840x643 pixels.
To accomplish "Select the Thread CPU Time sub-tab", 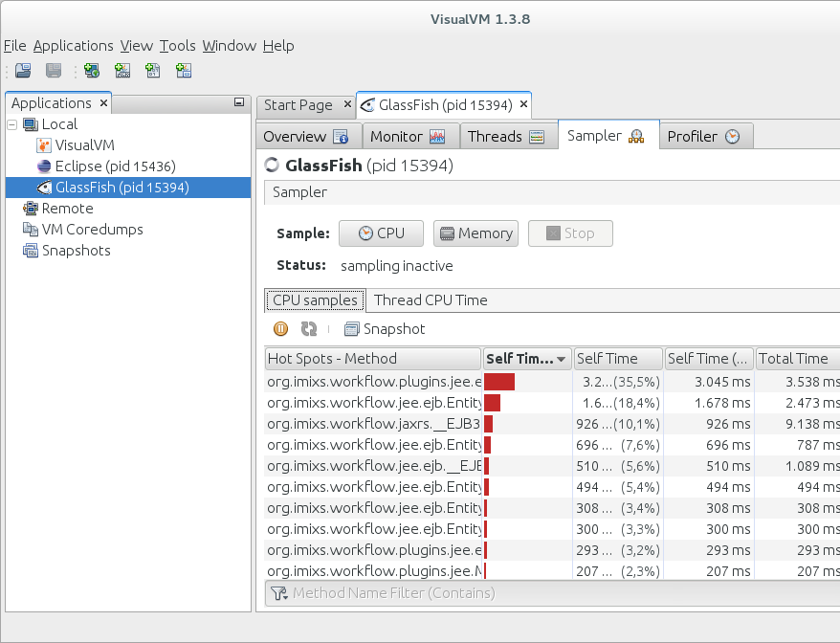I will pos(431,300).
